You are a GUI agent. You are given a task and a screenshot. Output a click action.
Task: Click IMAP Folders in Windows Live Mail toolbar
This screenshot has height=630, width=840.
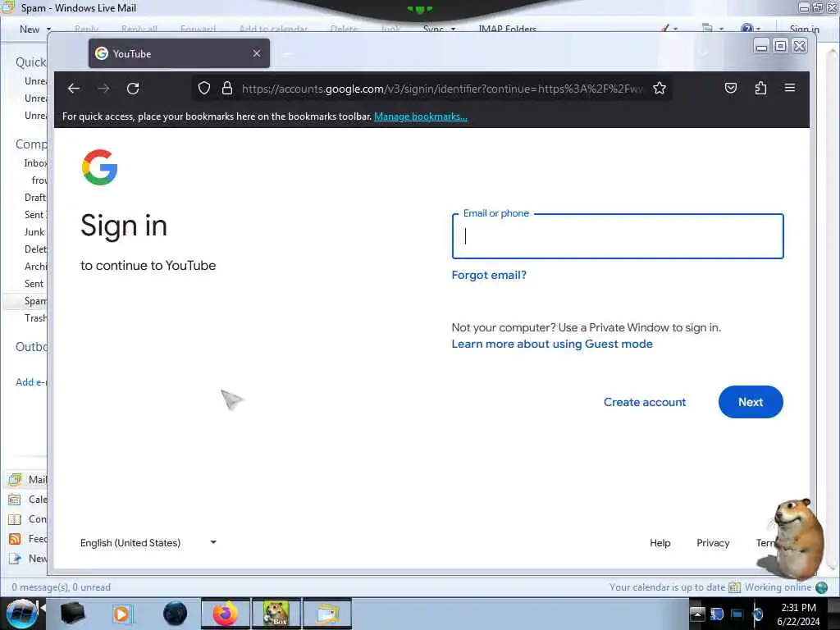tap(507, 29)
